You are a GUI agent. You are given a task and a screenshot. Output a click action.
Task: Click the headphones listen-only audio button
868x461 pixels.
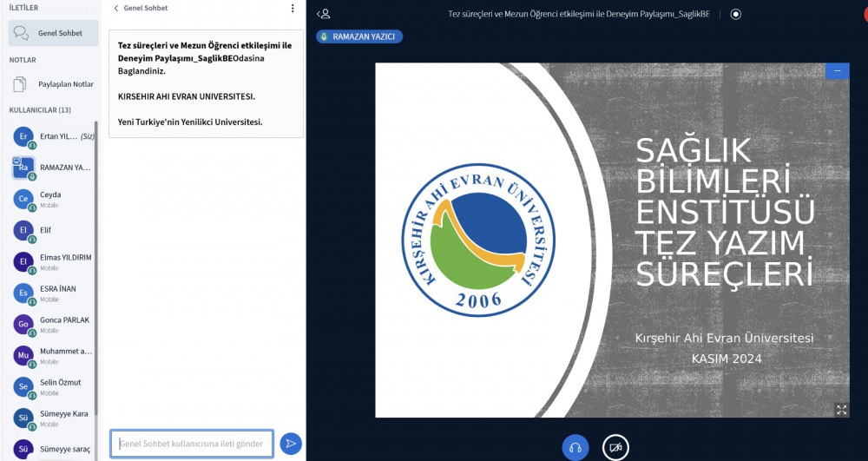point(575,447)
